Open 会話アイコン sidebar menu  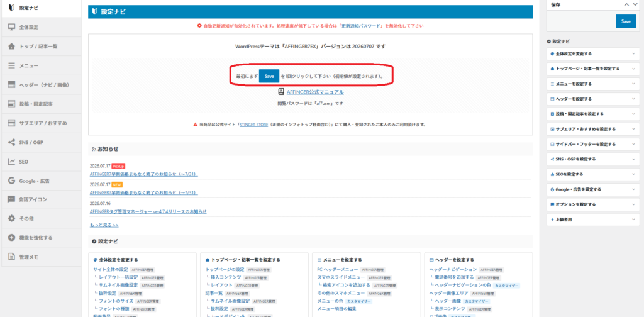(42, 199)
